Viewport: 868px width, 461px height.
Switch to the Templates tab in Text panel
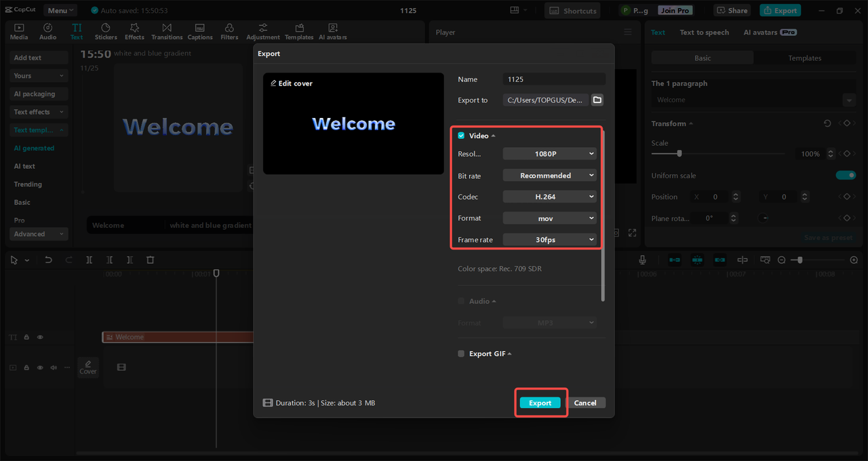click(x=805, y=58)
